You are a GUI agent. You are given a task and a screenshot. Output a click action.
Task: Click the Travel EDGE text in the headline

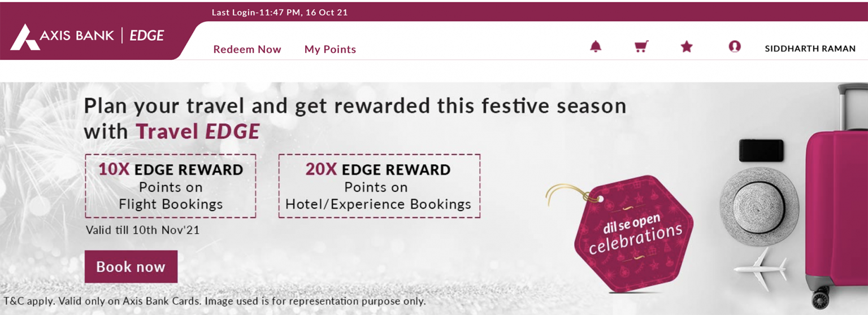(x=198, y=132)
